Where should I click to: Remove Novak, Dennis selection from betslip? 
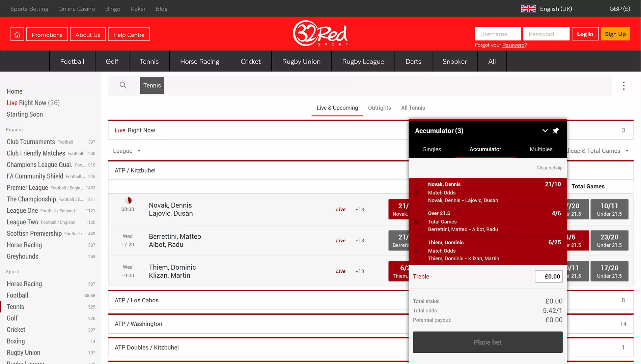(x=416, y=192)
